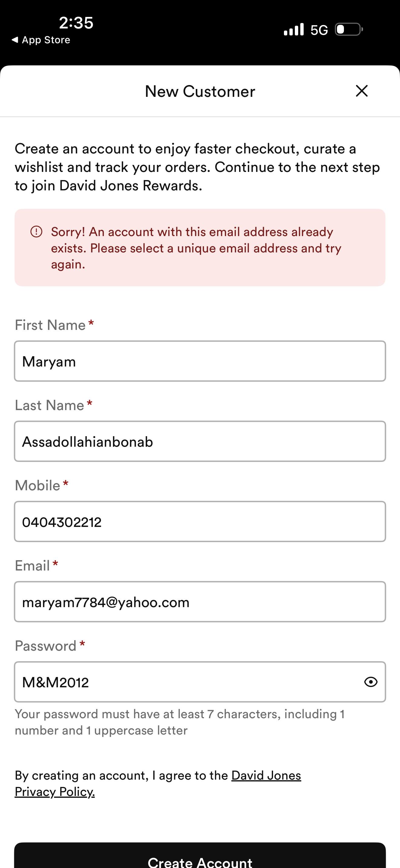Edit the Email address field
Image resolution: width=400 pixels, height=868 pixels.
[x=200, y=602]
